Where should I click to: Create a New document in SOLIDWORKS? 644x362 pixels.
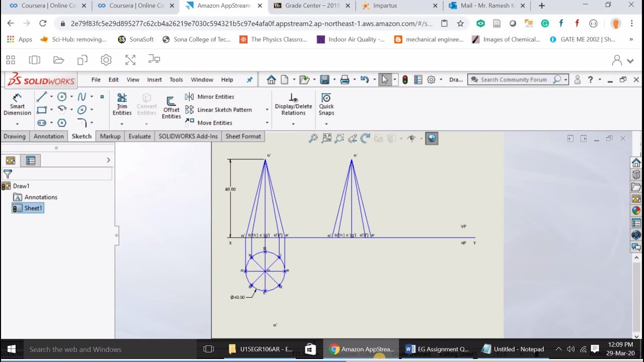pos(285,79)
